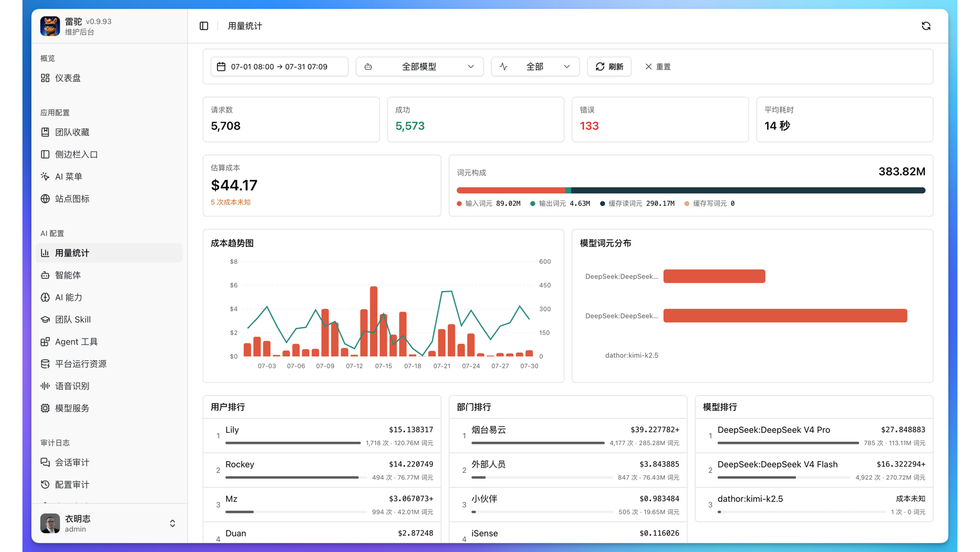Viewport: 980px width, 552px height.
Task: Click the 团队 Skill graduation cap icon
Action: point(45,320)
